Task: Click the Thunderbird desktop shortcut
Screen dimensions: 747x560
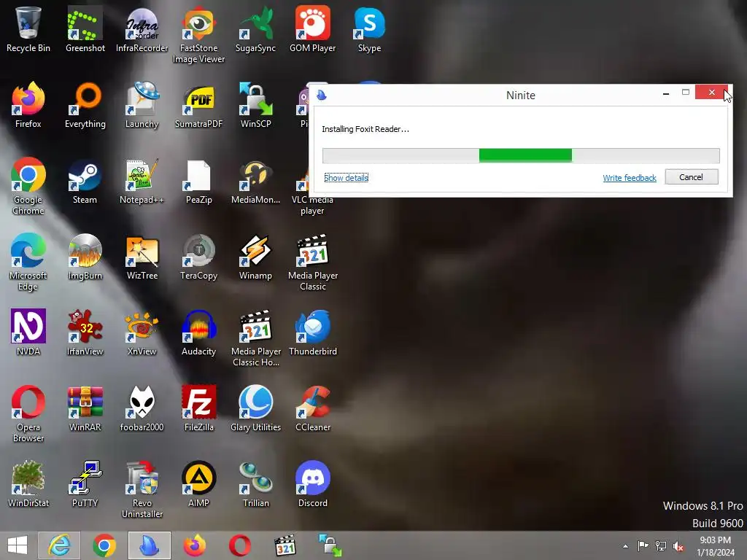Action: pyautogui.click(x=312, y=332)
